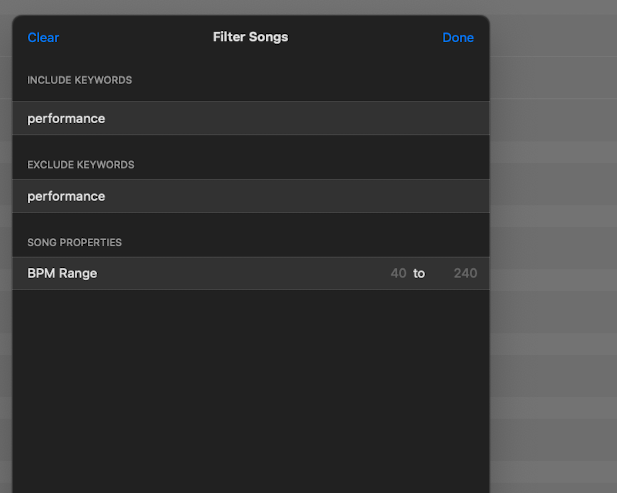
Task: Click the word performance under Include Keywords
Action: click(x=66, y=118)
